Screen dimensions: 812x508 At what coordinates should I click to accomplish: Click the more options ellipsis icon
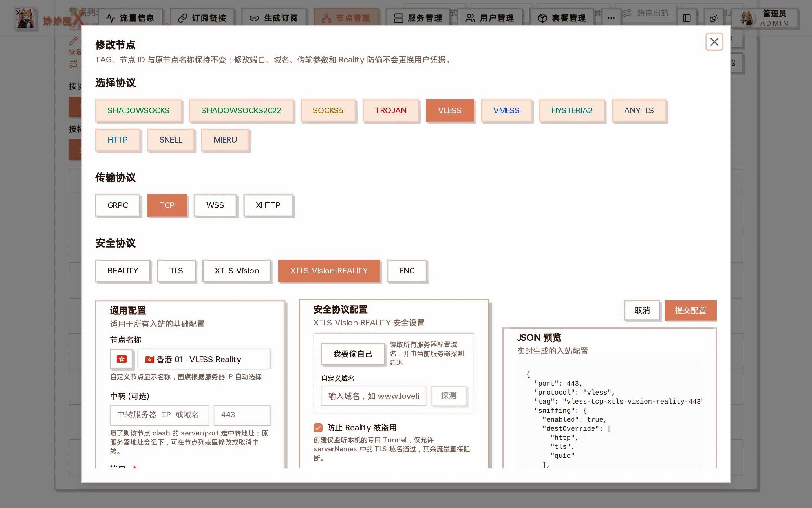(x=611, y=18)
